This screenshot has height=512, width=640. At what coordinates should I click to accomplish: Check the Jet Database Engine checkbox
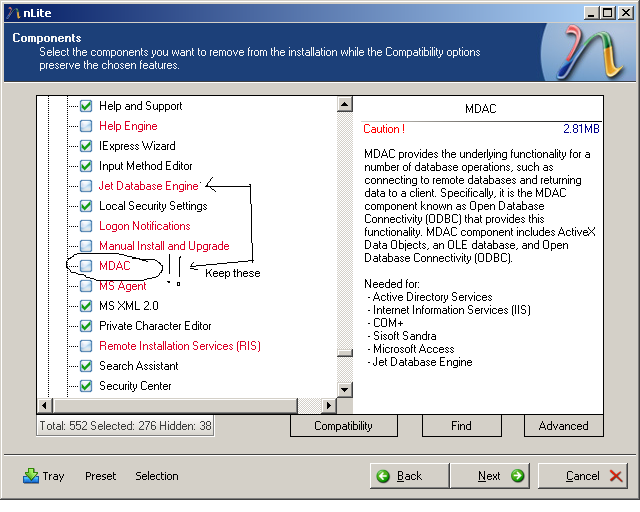pyautogui.click(x=86, y=186)
